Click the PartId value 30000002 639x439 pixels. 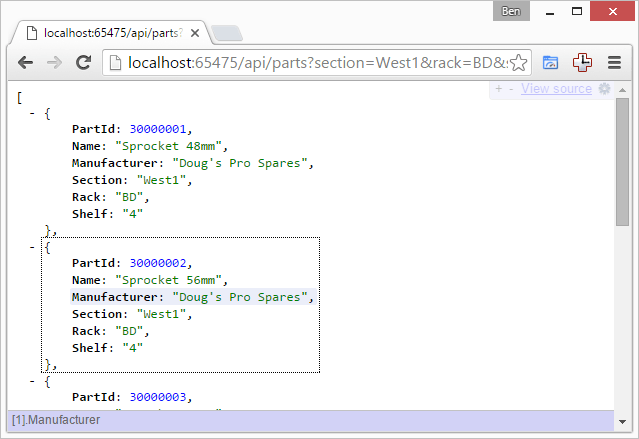point(158,263)
